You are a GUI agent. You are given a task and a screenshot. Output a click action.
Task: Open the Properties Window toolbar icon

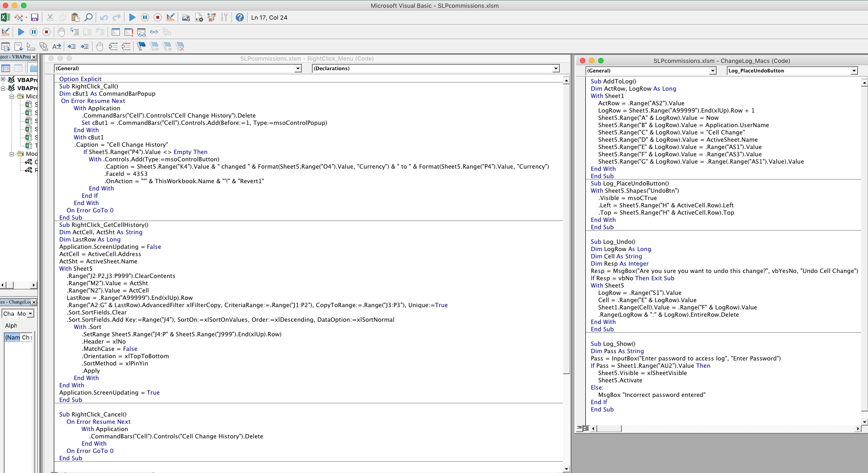pyautogui.click(x=199, y=17)
